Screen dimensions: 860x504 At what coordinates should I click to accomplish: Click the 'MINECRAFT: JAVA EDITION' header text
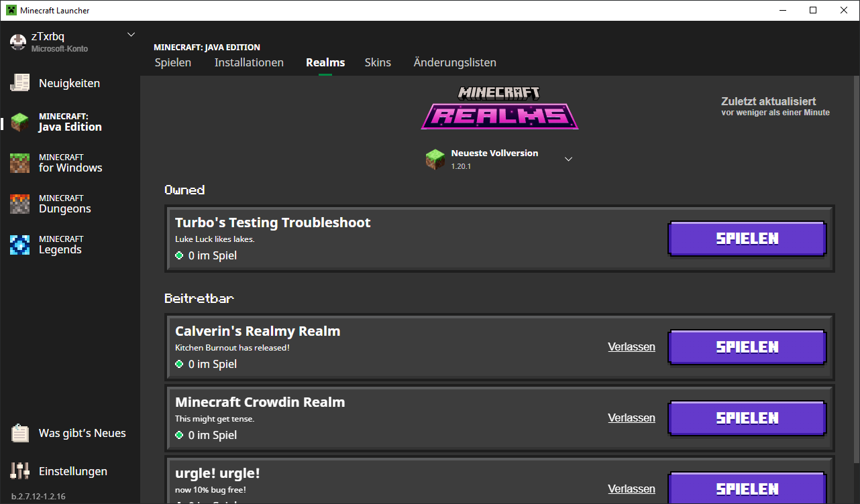tap(207, 48)
